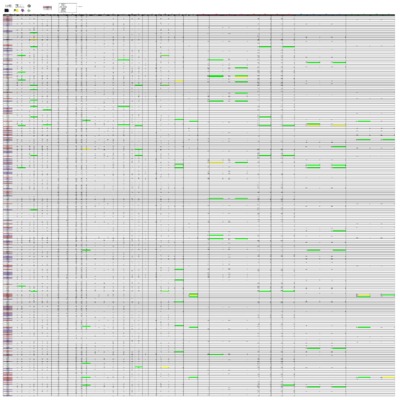
Task: Click the green cell at the far right edge, upper half
Action: [x=388, y=139]
